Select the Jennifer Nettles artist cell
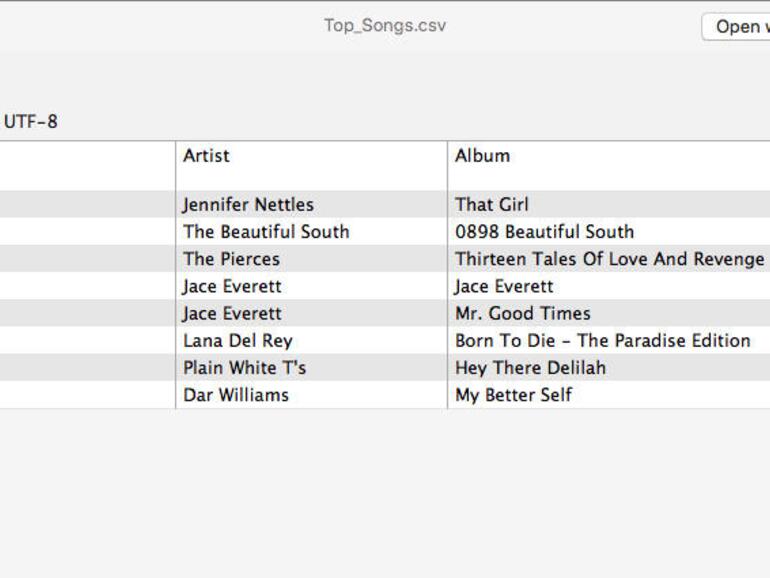Image resolution: width=770 pixels, height=578 pixels. coord(248,205)
